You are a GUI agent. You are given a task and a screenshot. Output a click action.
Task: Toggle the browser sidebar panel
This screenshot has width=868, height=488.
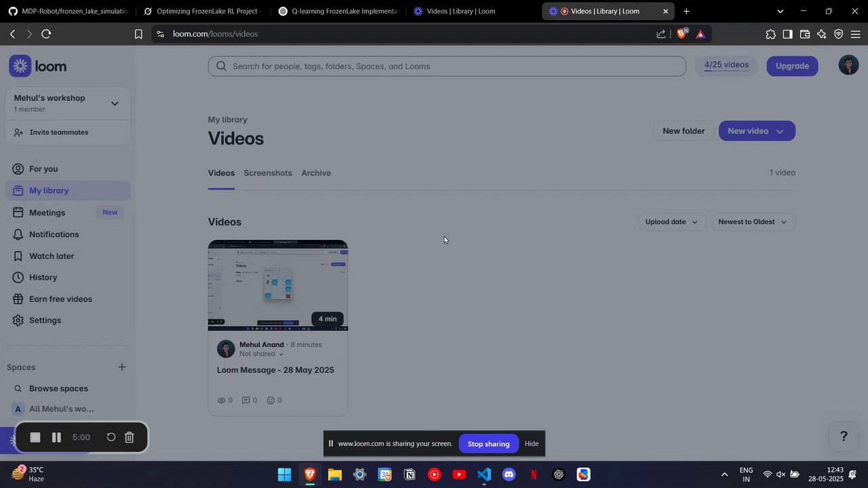(787, 34)
